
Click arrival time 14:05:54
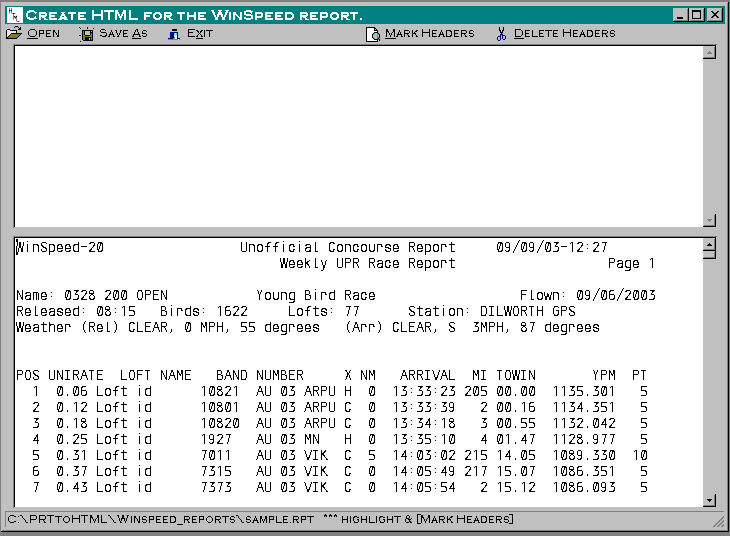[x=424, y=487]
